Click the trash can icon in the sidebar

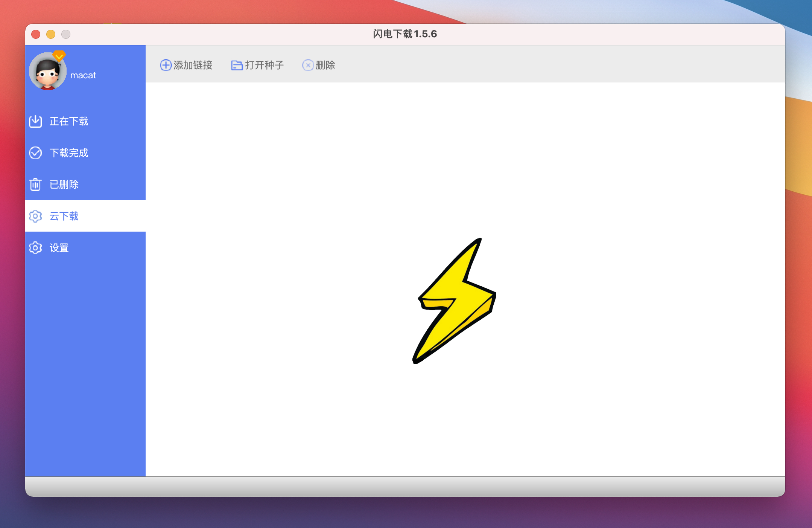click(x=35, y=185)
